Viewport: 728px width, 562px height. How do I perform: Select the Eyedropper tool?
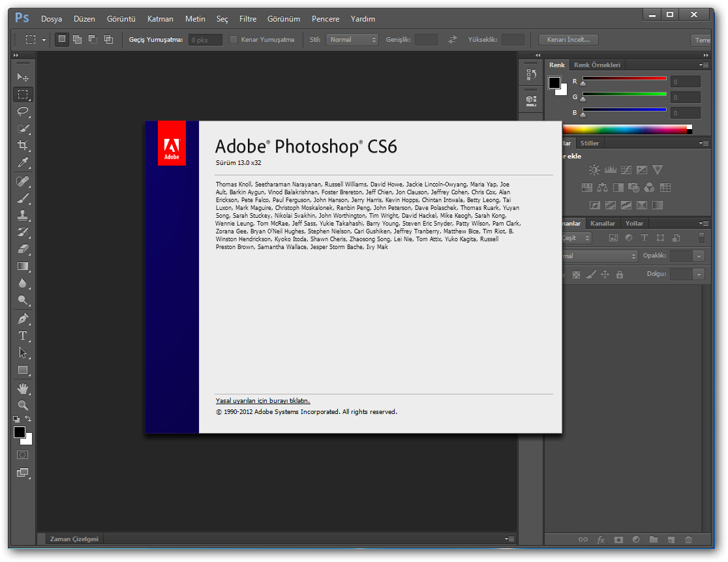point(23,162)
